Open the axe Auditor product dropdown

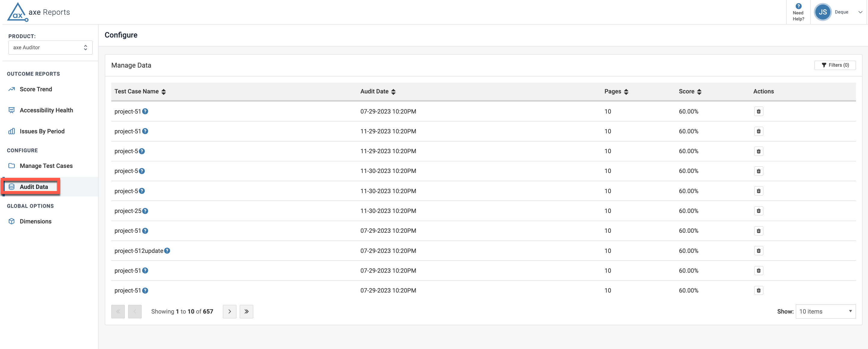[50, 47]
